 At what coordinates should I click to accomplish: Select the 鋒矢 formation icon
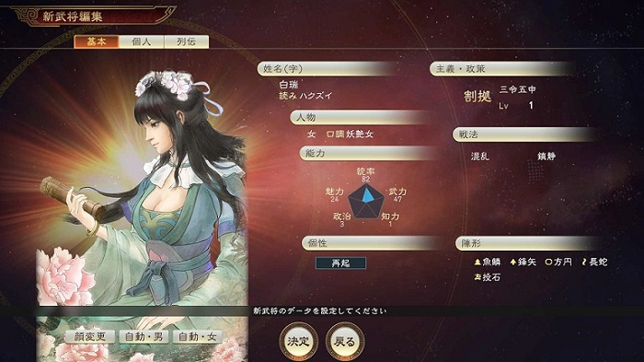click(x=513, y=262)
